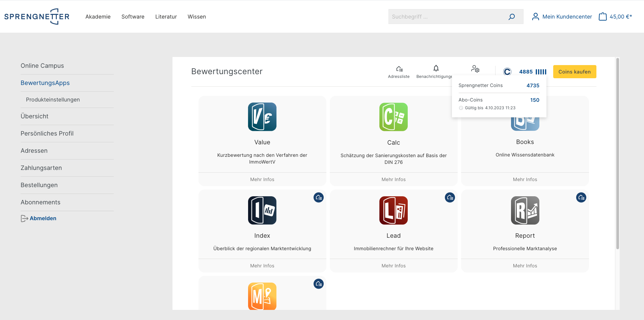Click address badge on Lead card

pos(450,198)
